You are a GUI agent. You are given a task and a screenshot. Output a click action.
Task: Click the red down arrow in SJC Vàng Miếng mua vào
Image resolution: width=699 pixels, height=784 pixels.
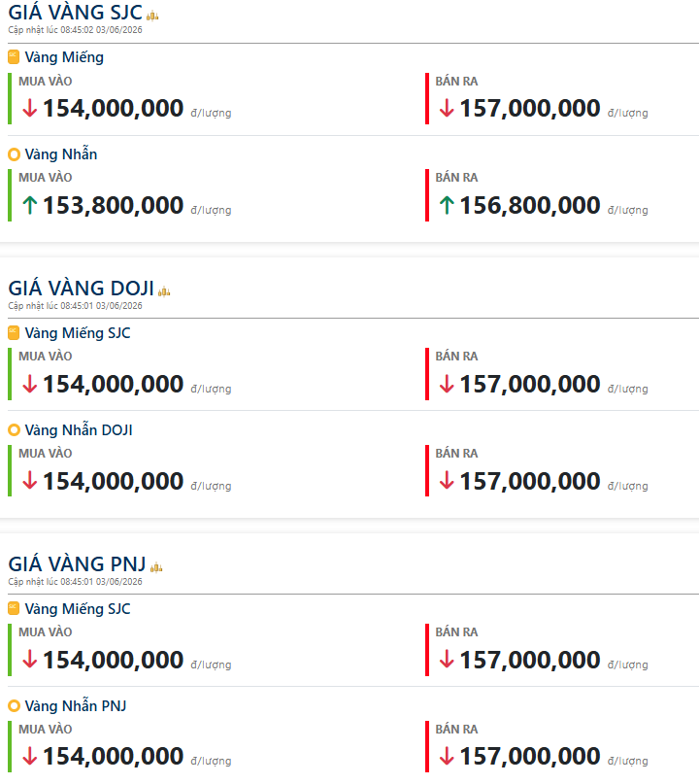pyautogui.click(x=30, y=108)
